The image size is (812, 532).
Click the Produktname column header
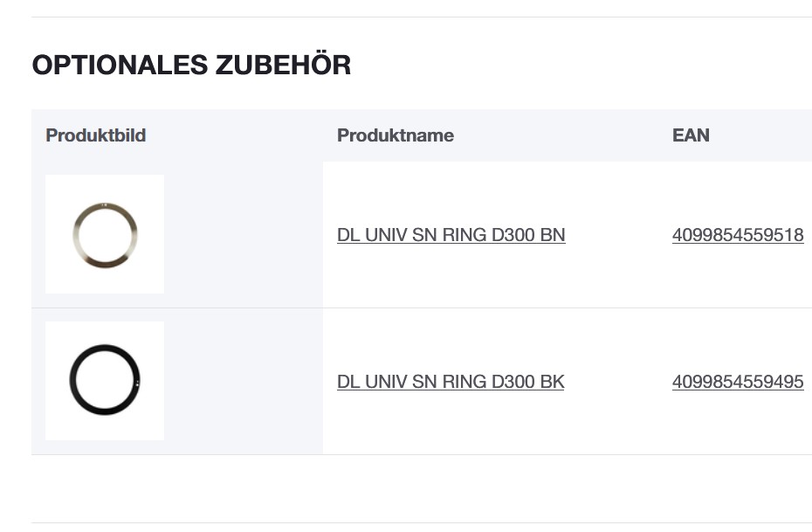[x=396, y=135]
